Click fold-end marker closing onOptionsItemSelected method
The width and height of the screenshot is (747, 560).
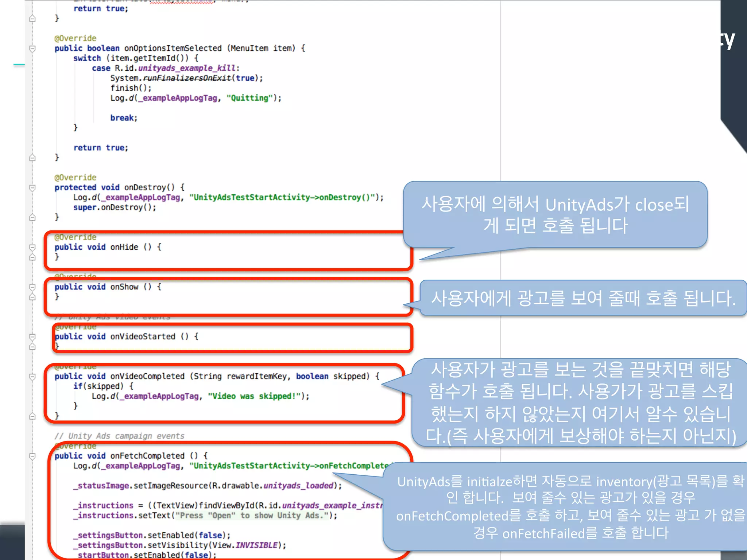[x=32, y=158]
